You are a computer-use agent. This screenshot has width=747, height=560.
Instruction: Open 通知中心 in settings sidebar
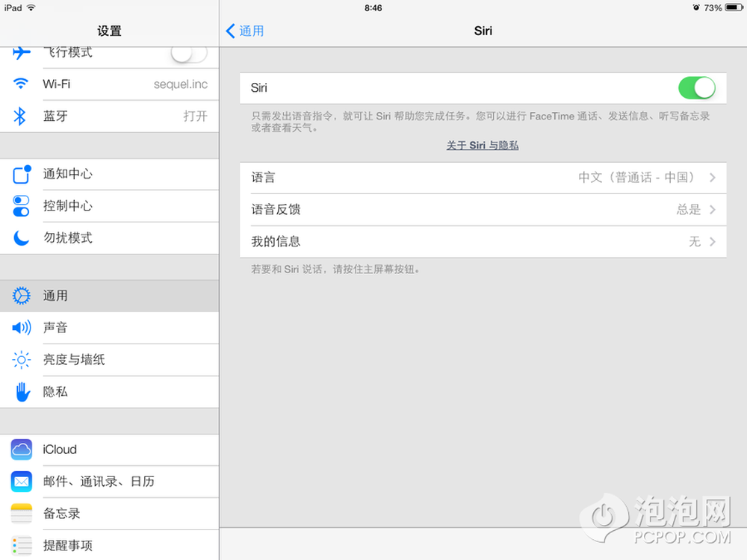pyautogui.click(x=110, y=174)
